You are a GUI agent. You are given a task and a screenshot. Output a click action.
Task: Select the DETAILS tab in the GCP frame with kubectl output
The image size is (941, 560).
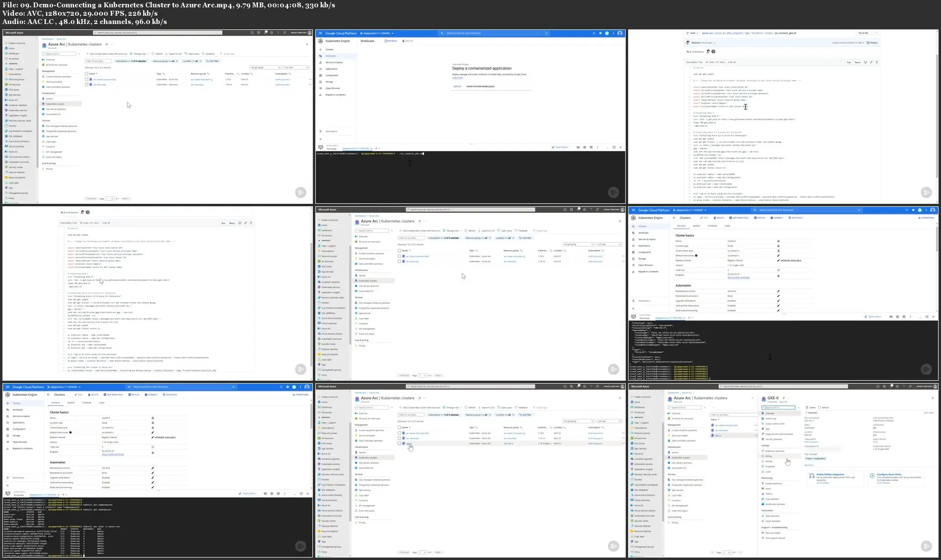click(x=56, y=403)
